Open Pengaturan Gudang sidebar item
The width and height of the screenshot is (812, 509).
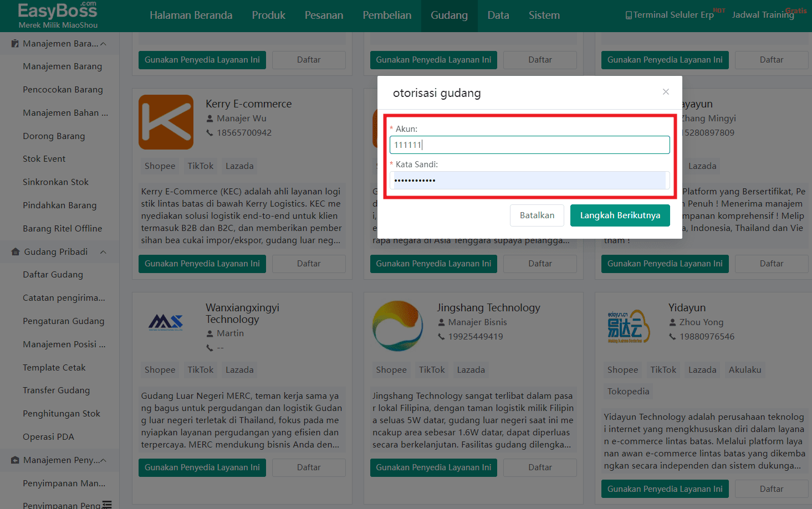pos(63,321)
